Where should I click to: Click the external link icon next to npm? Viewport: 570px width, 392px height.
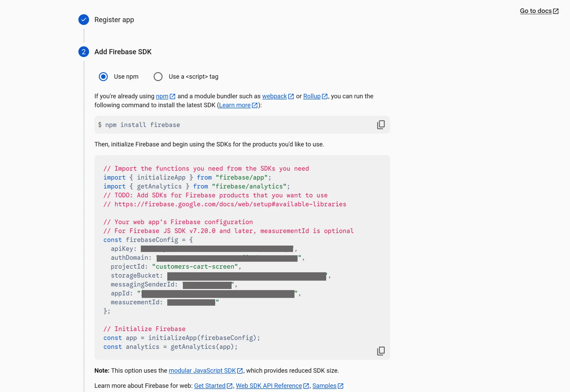click(x=173, y=96)
